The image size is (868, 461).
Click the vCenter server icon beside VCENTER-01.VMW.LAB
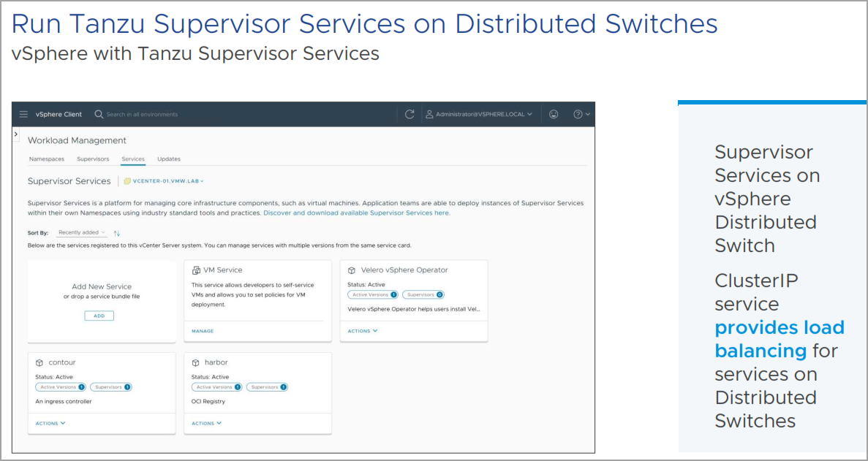(x=127, y=180)
